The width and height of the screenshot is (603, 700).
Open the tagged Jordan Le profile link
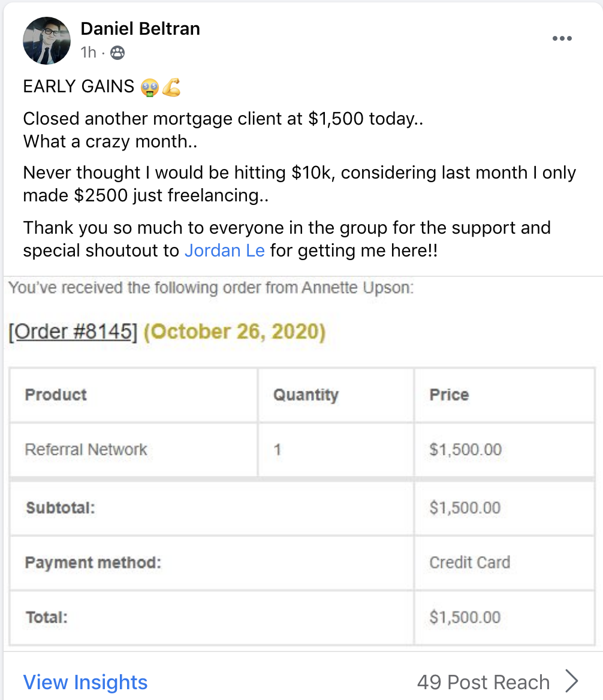(225, 251)
